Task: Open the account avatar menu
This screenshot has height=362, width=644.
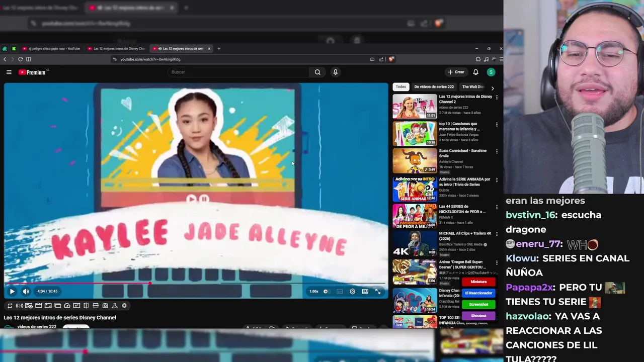Action: pos(491,72)
